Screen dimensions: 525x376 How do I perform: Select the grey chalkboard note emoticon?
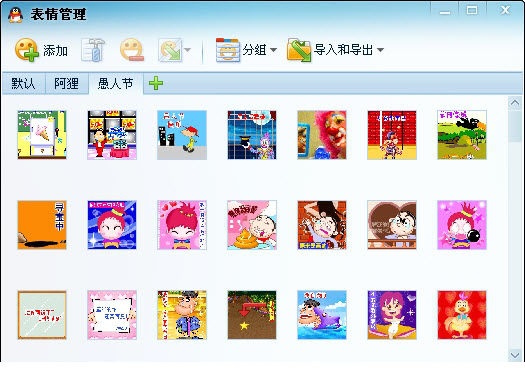[x=42, y=315]
